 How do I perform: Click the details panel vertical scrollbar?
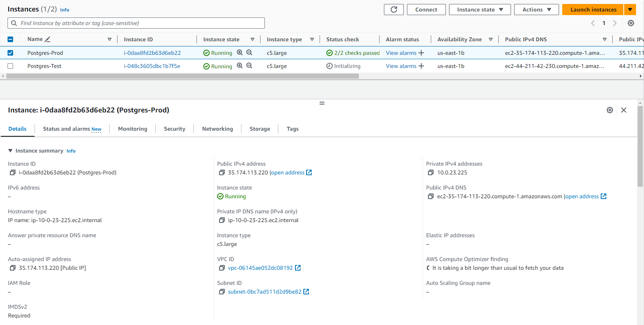[640, 146]
